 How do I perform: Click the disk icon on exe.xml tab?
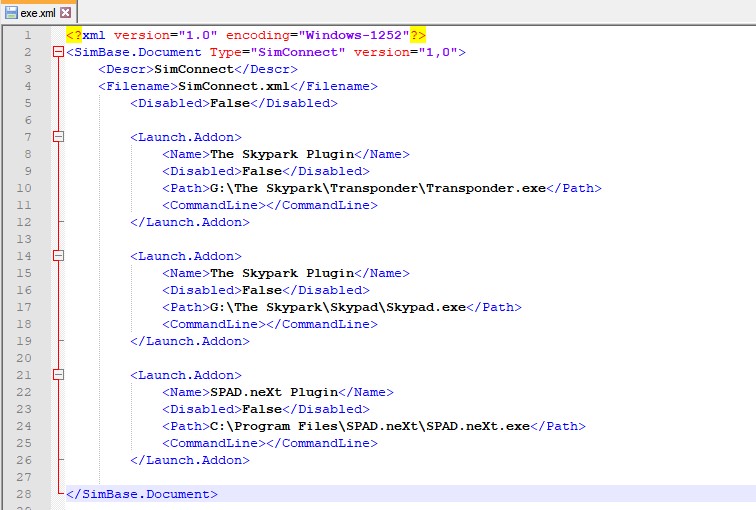tap(11, 13)
